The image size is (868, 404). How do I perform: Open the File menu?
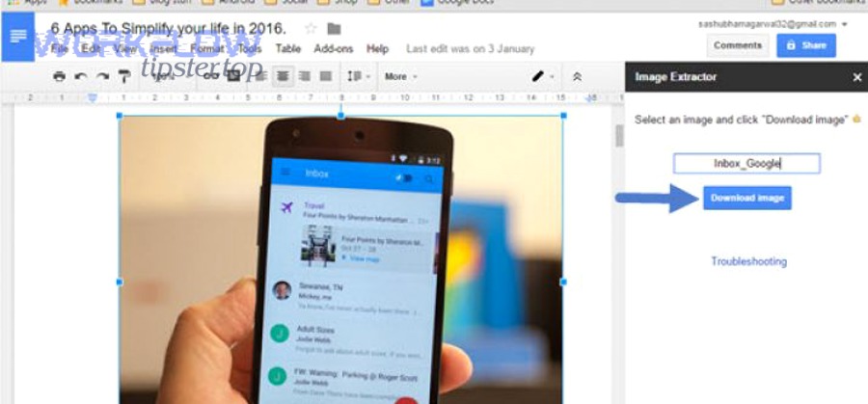pos(59,49)
